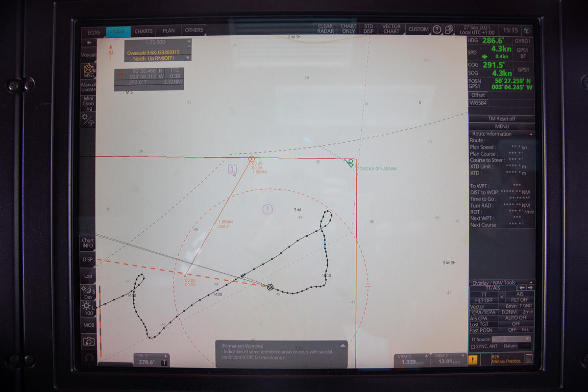Zoom in with chart scale plus
The width and height of the screenshot is (588, 392).
189,41
